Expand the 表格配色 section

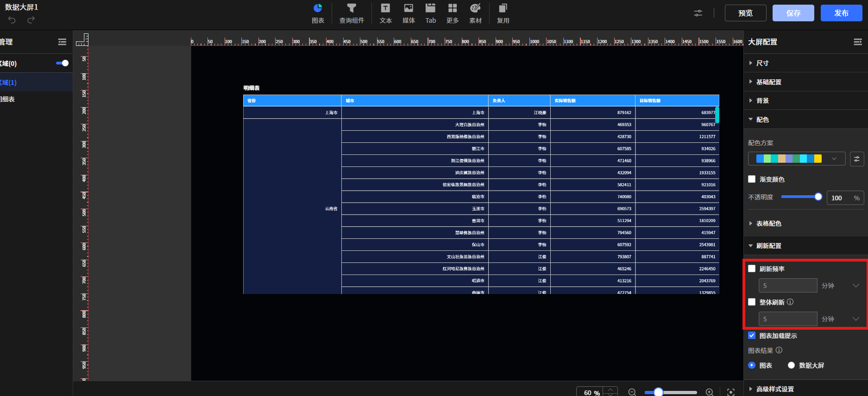(768, 224)
